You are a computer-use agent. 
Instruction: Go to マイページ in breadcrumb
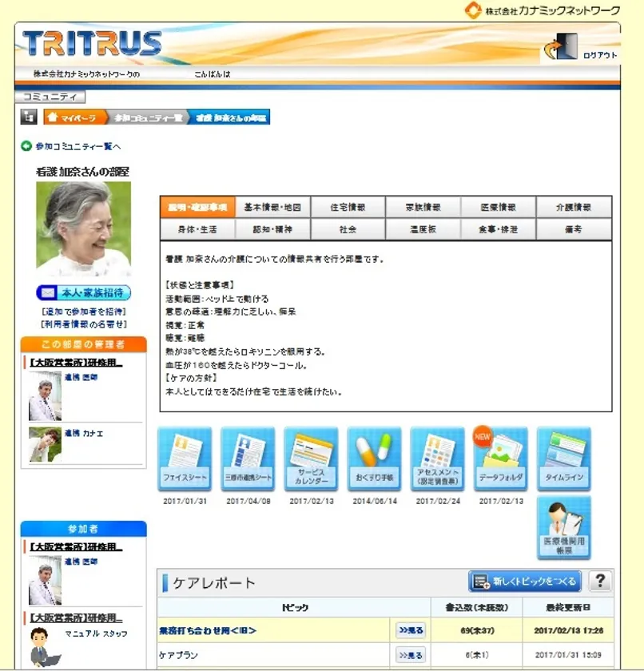pos(74,117)
